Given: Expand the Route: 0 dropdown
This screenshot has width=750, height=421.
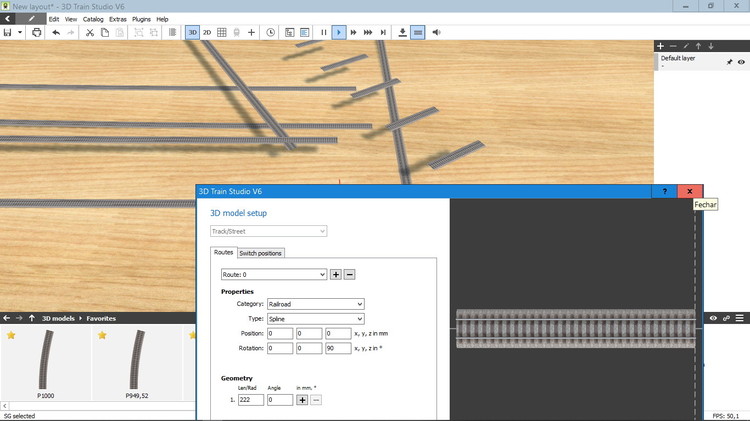Looking at the screenshot, I should [x=274, y=275].
